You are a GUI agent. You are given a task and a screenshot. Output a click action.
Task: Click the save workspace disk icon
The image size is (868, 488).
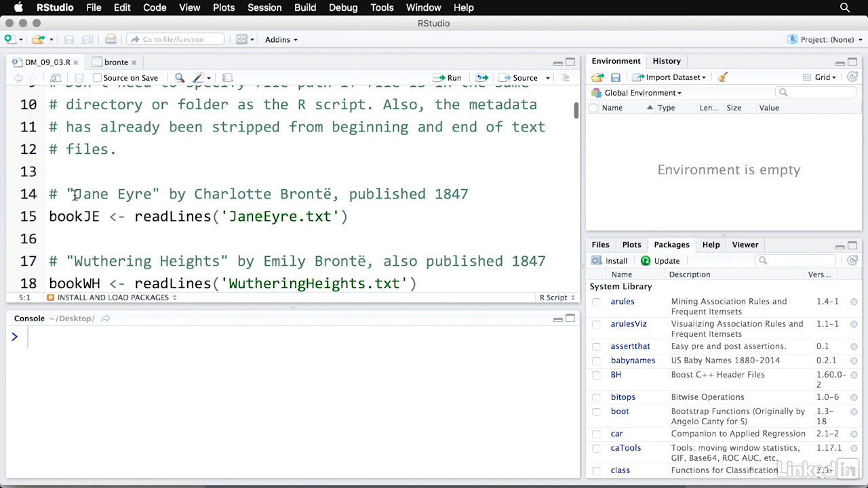616,77
